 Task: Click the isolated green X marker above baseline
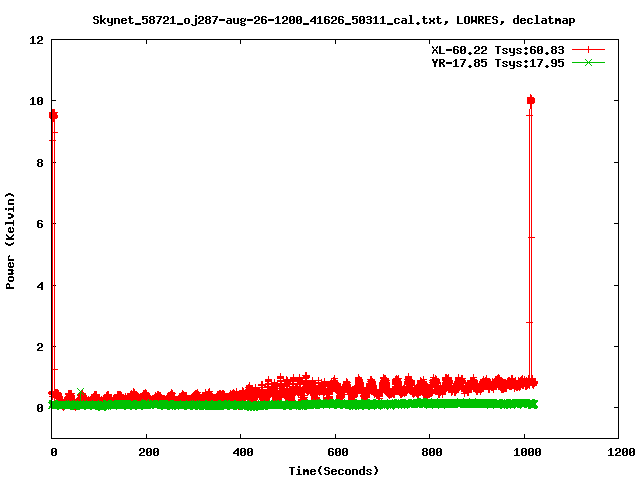pos(80,392)
